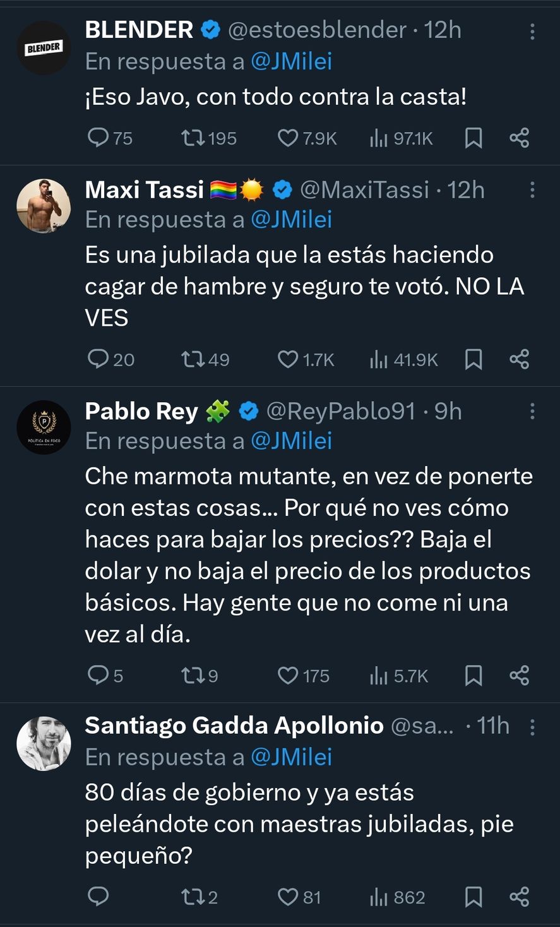Viewport: 560px width, 927px height.
Task: Share Pablo Rey's tweet
Action: tap(519, 676)
